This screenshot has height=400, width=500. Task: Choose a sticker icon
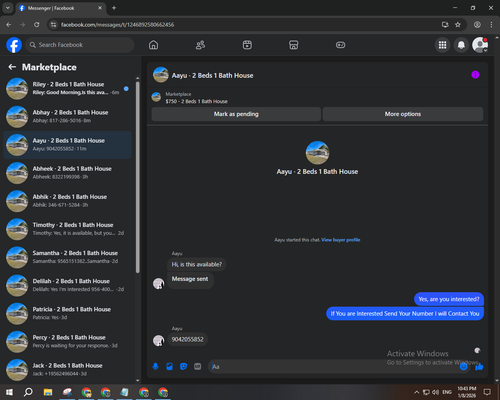tap(183, 366)
